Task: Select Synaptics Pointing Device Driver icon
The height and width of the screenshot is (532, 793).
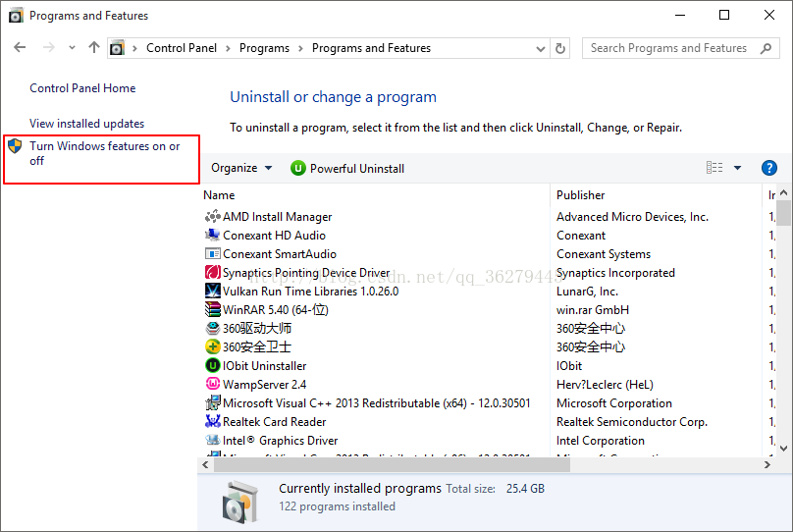Action: tap(213, 272)
